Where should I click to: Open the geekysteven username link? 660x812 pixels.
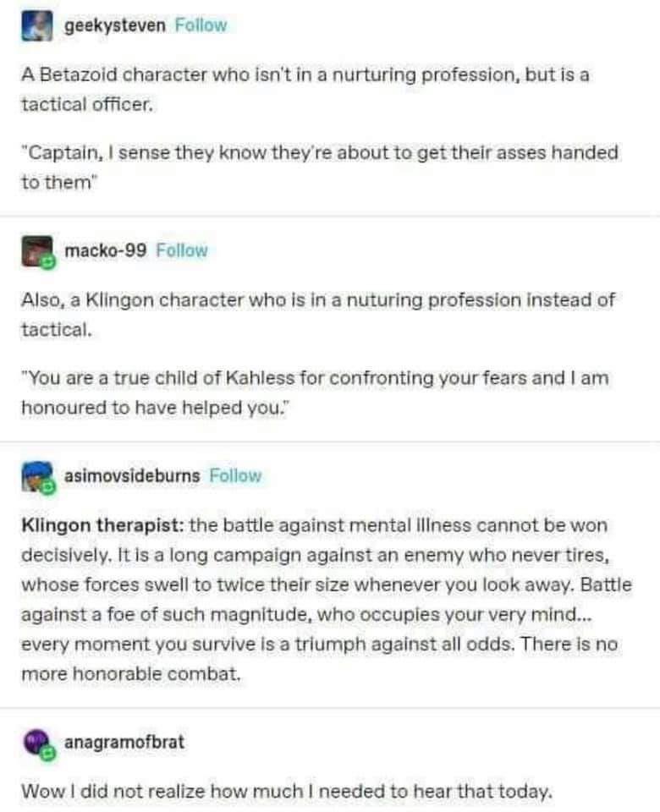click(x=115, y=25)
